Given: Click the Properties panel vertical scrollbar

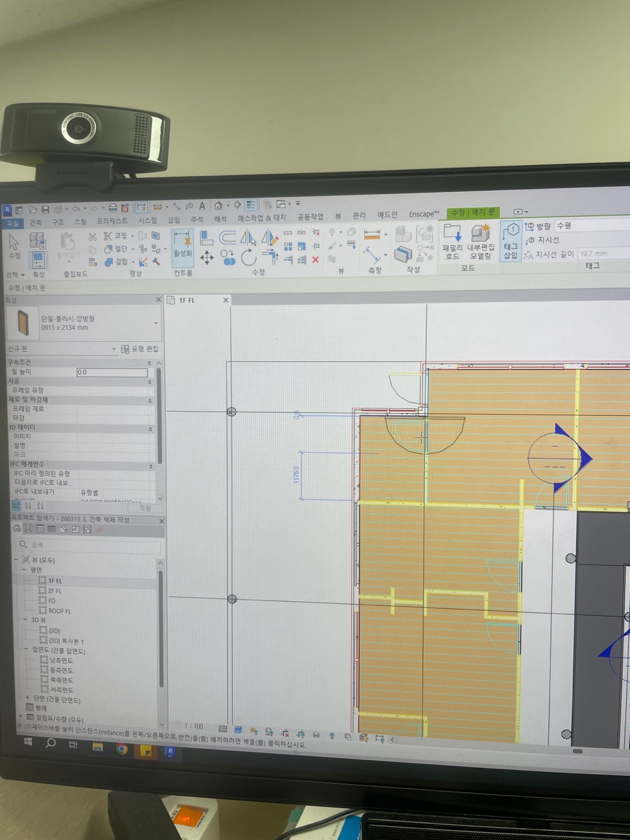Looking at the screenshot, I should (x=159, y=414).
